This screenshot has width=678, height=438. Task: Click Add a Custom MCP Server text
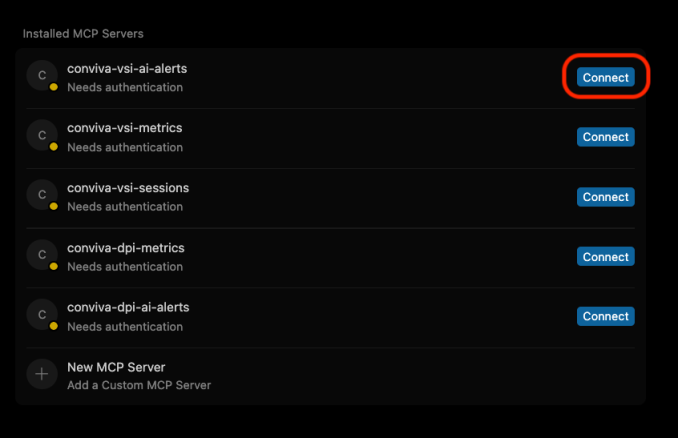(139, 385)
